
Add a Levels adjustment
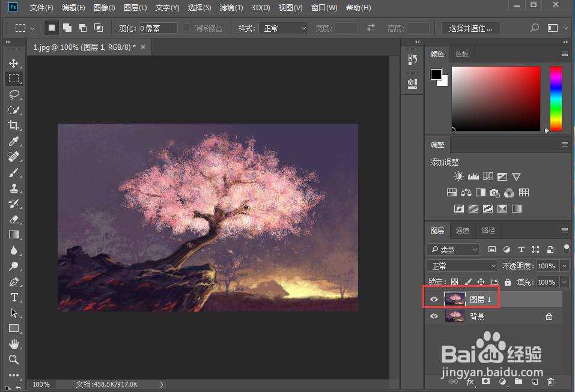pos(473,176)
